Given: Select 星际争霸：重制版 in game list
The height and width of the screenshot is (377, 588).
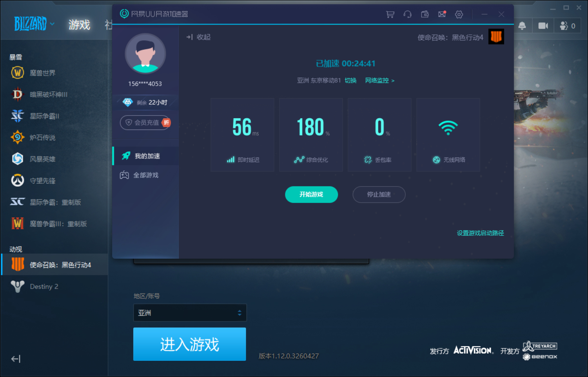Looking at the screenshot, I should 54,202.
